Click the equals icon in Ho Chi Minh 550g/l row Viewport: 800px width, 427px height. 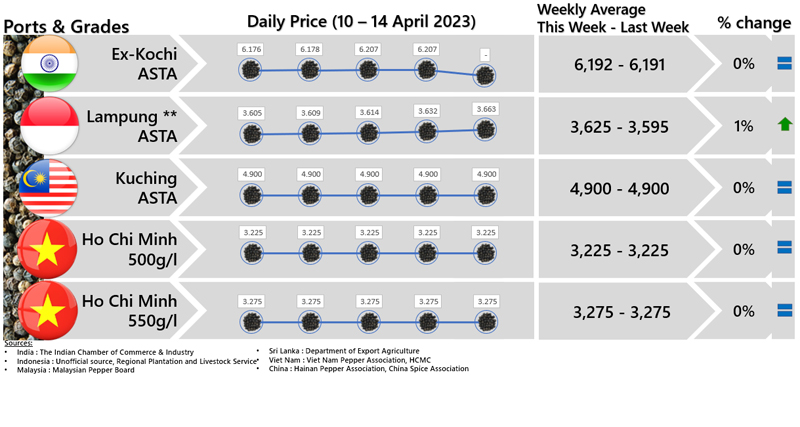pos(785,311)
